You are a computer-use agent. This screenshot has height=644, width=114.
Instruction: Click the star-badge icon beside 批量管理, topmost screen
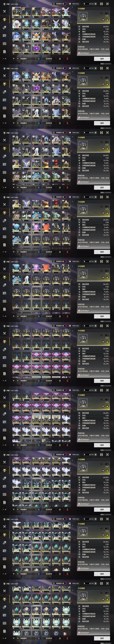(x=60, y=59)
